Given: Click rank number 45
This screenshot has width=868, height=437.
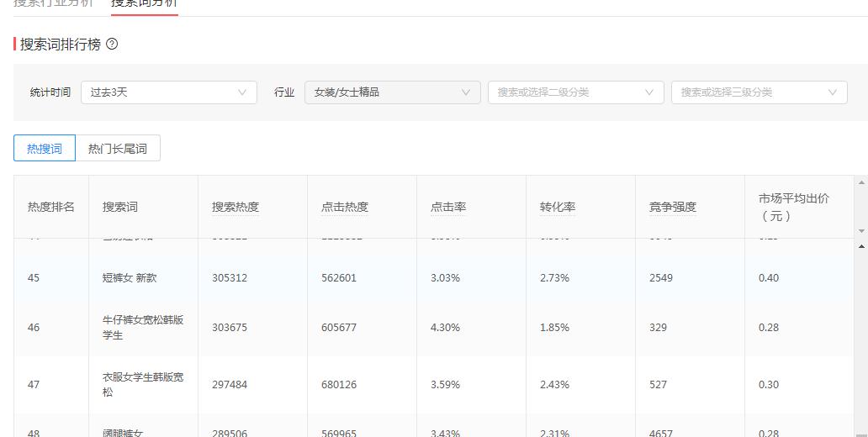Looking at the screenshot, I should point(34,277).
